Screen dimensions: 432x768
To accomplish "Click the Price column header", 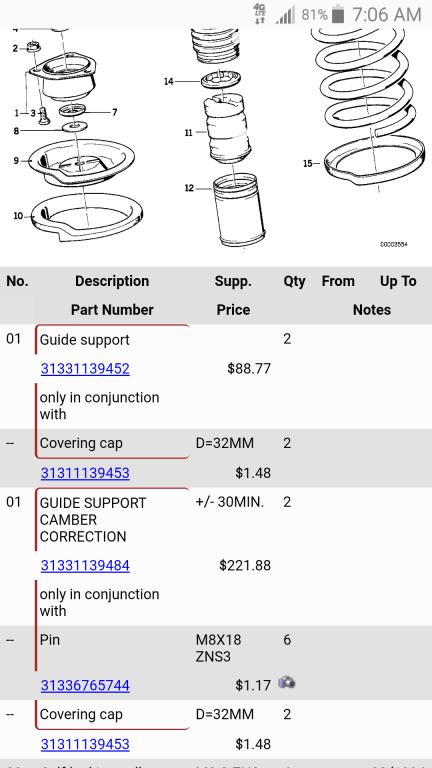I will pyautogui.click(x=233, y=310).
